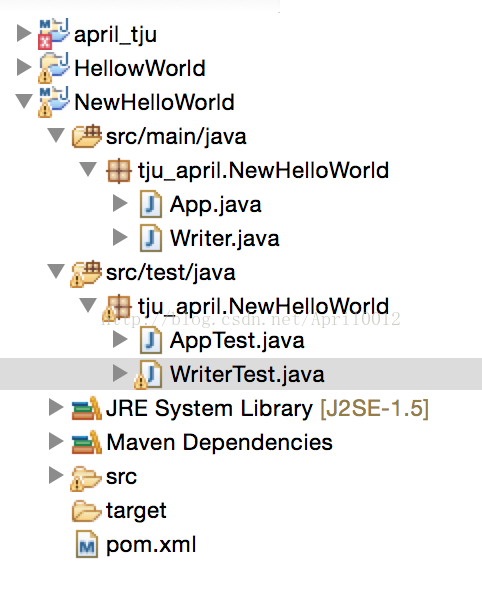The image size is (482, 616).
Task: Collapse the src/test/java folder
Action: (56, 271)
